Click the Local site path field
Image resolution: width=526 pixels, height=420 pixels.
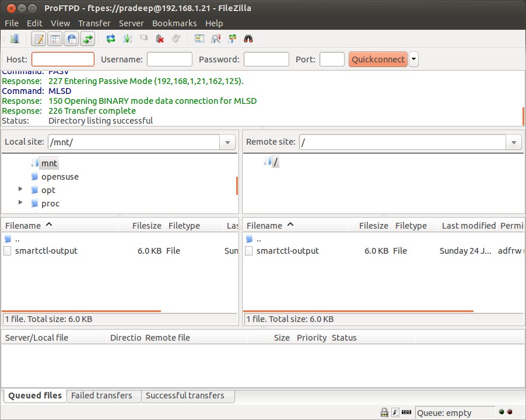click(134, 142)
